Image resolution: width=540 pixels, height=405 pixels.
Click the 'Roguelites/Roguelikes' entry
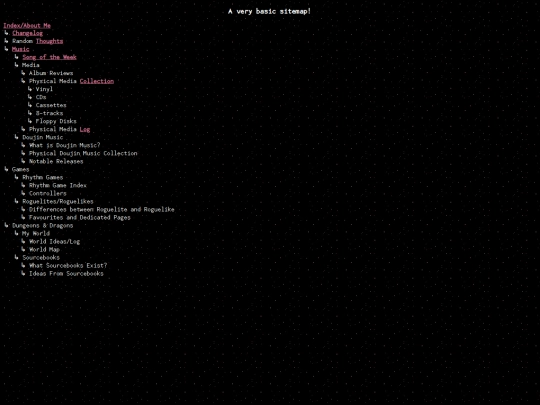[x=58, y=201]
